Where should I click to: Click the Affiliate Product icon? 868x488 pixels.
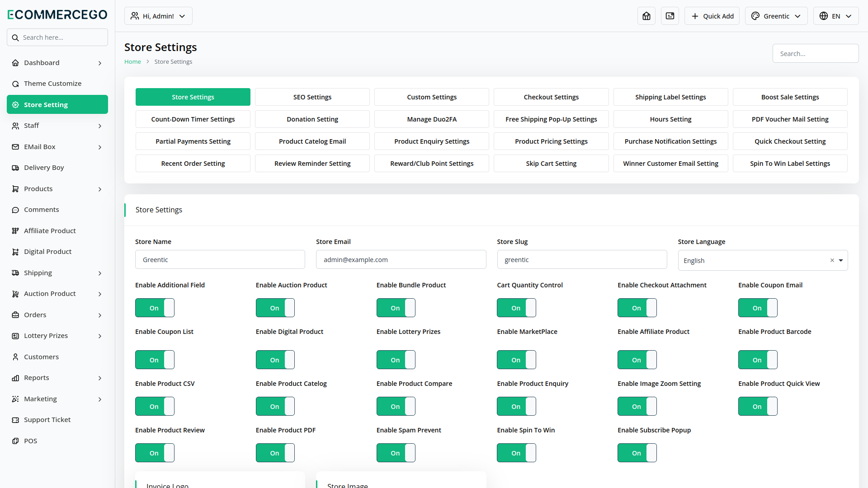click(15, 231)
